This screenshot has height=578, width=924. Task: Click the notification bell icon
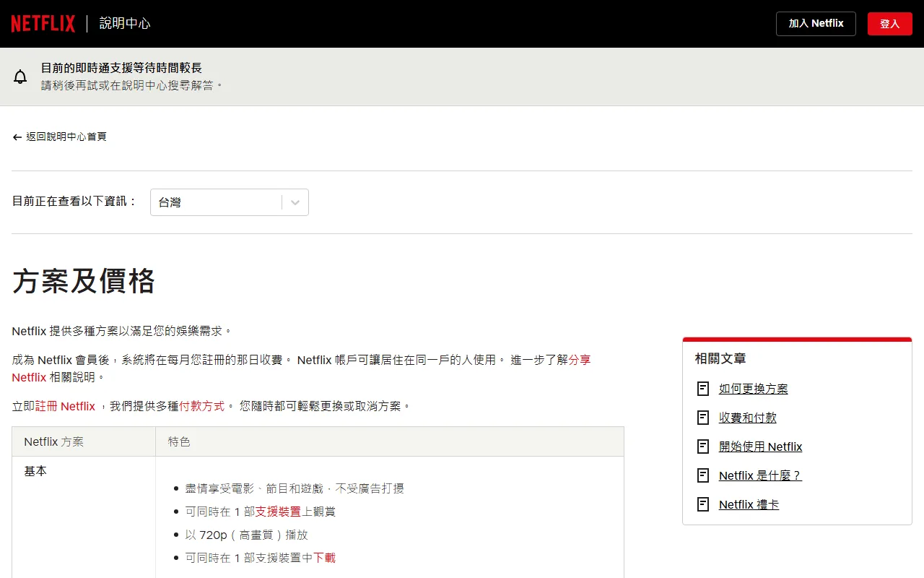coord(20,77)
